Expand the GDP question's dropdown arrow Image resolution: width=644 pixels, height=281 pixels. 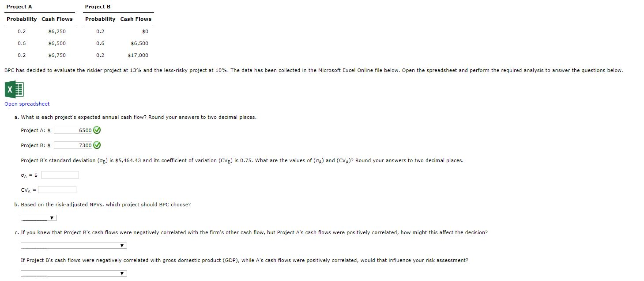(122, 273)
